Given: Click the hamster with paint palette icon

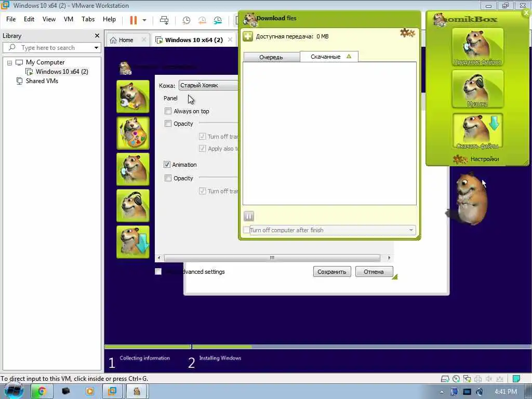Looking at the screenshot, I should 133,133.
